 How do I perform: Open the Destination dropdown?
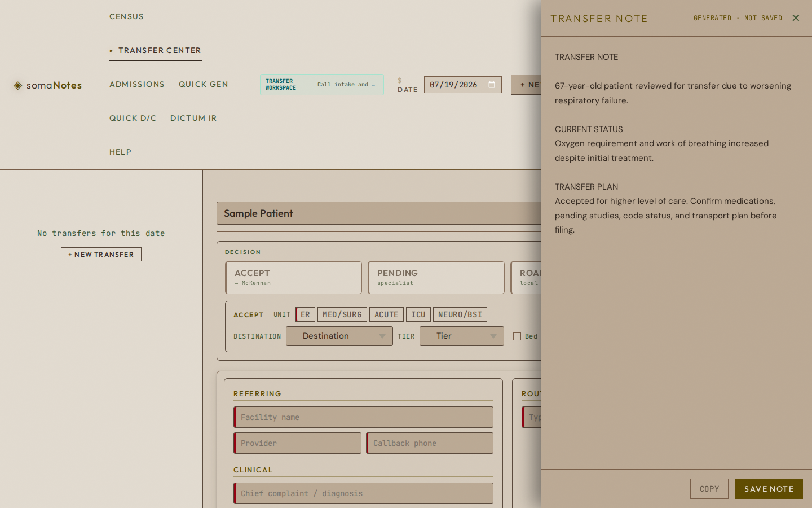339,336
